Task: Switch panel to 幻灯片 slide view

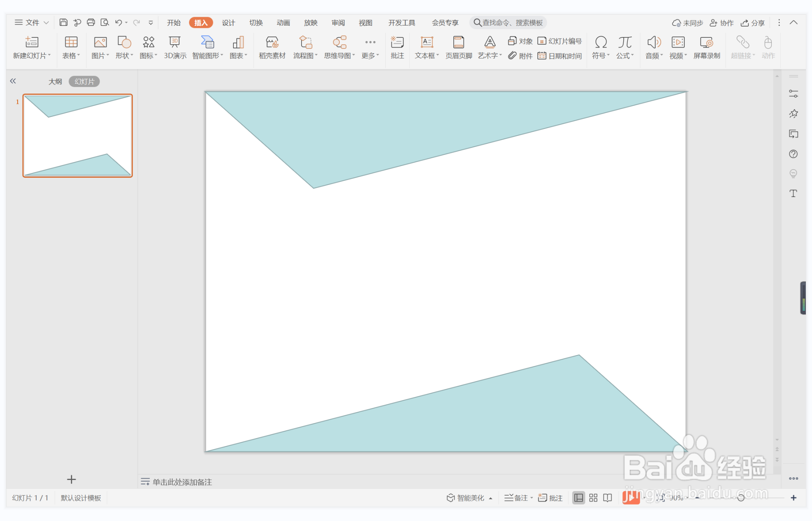Action: click(84, 82)
